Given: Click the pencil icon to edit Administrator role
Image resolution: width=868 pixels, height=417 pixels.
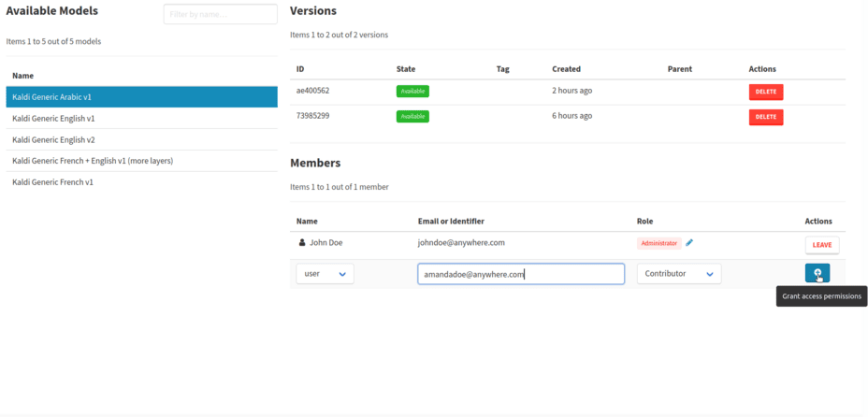Looking at the screenshot, I should (689, 243).
